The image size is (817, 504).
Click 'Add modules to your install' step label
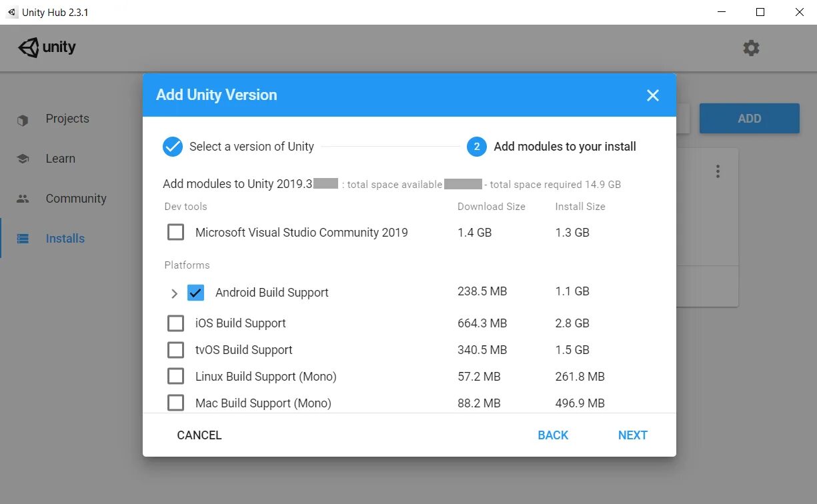(x=565, y=147)
